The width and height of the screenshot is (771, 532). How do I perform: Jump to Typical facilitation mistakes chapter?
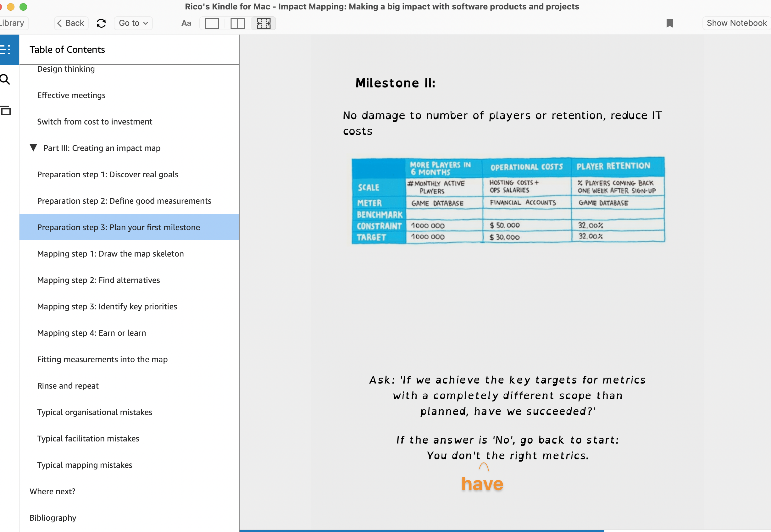(x=88, y=438)
